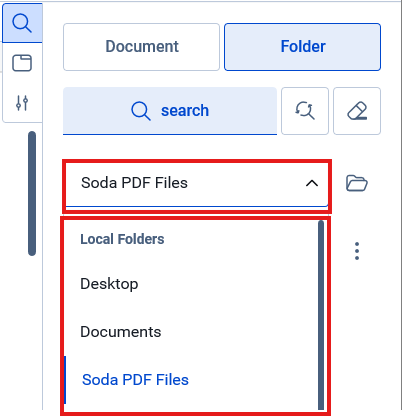Switch to the Document tab
This screenshot has height=417, width=402.
pos(141,47)
